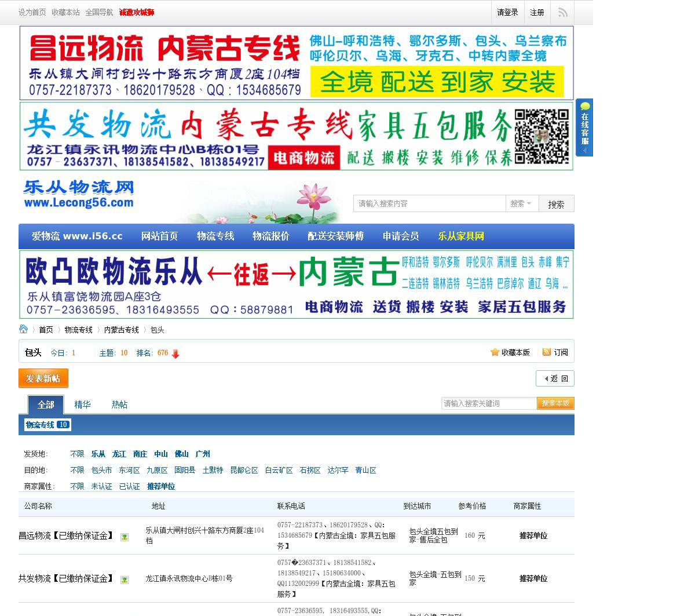This screenshot has height=616, width=695.
Task: Filter destination by 东河区
Action: 129,470
